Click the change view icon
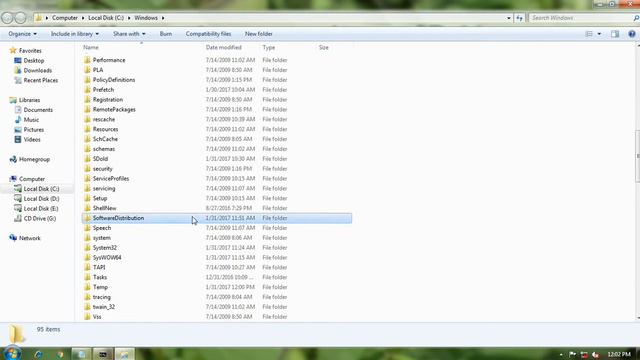The width and height of the screenshot is (640, 360). tap(589, 34)
